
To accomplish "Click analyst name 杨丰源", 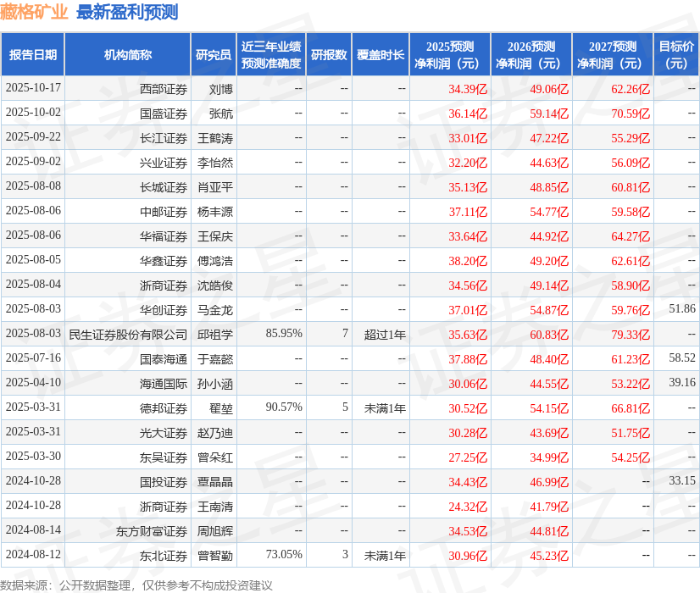I will click(x=215, y=212).
